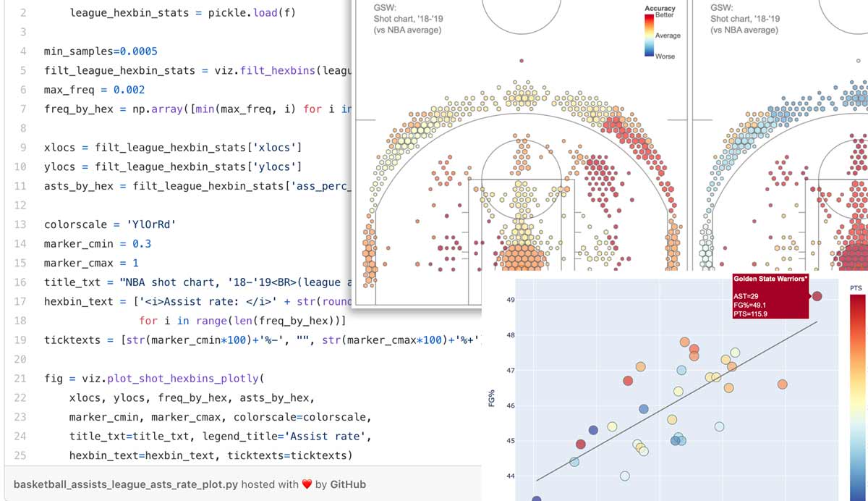Click the line 'marker_cmin = 0.3'
The image size is (868, 501).
click(98, 243)
